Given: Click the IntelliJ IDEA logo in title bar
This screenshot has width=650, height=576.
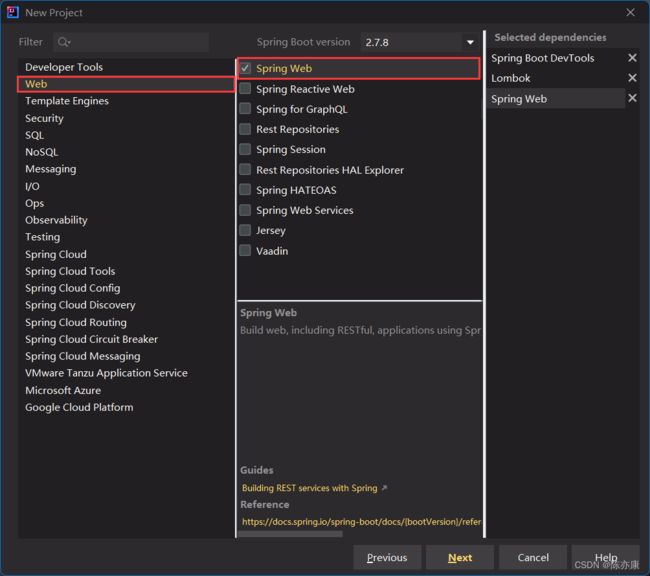Looking at the screenshot, I should [x=12, y=12].
